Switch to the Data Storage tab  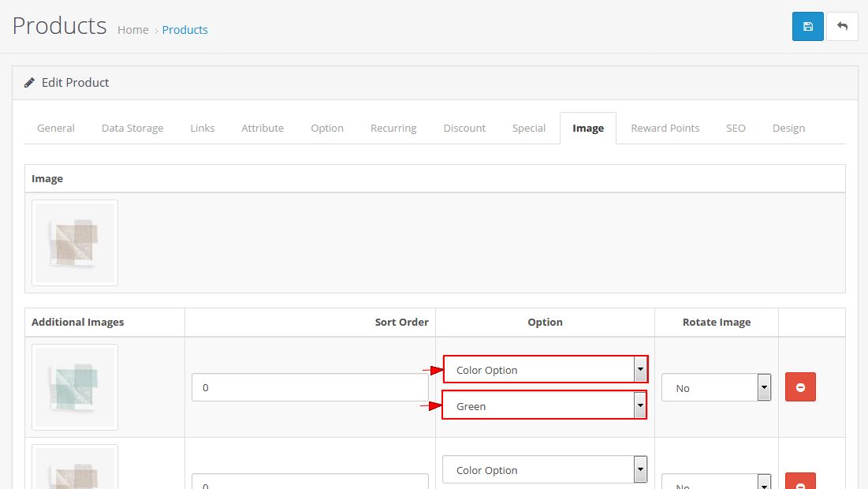pos(132,128)
